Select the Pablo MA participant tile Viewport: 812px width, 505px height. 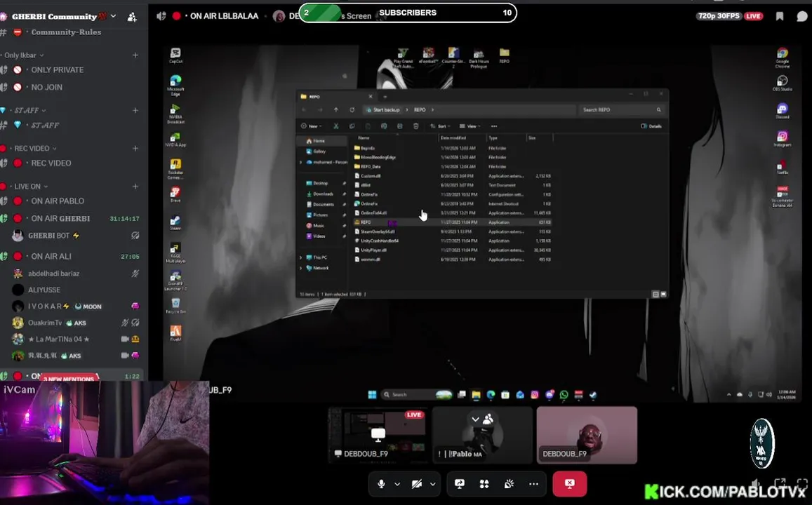coord(482,434)
